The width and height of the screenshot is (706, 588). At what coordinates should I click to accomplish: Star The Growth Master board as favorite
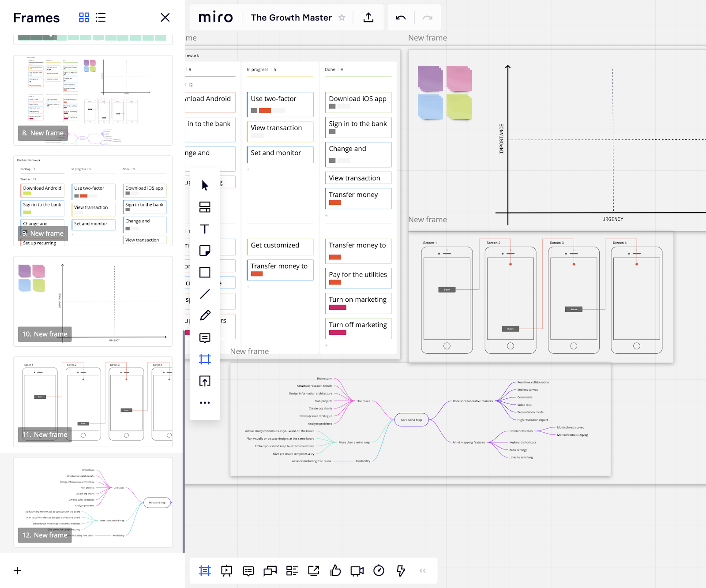pos(342,18)
